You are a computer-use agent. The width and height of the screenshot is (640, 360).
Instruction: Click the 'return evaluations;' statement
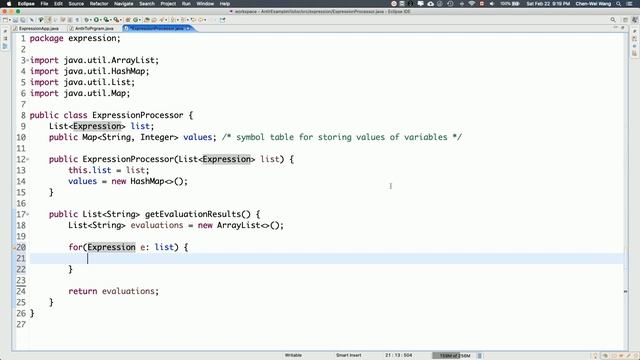(113, 291)
